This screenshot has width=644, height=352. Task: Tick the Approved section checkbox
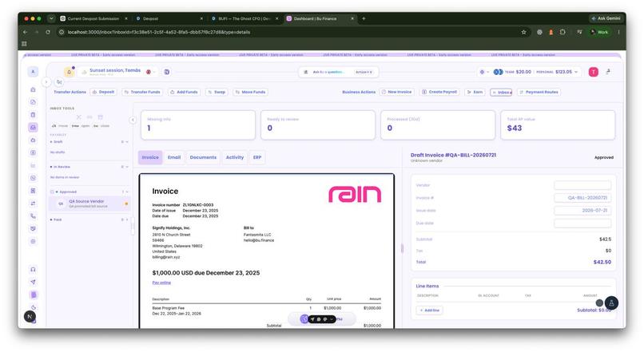[52, 192]
